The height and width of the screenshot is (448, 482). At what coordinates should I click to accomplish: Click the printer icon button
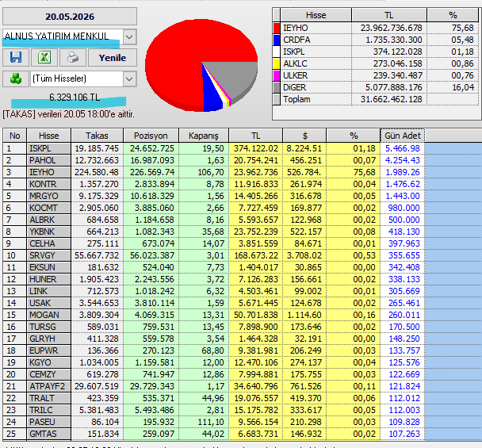pyautogui.click(x=73, y=58)
